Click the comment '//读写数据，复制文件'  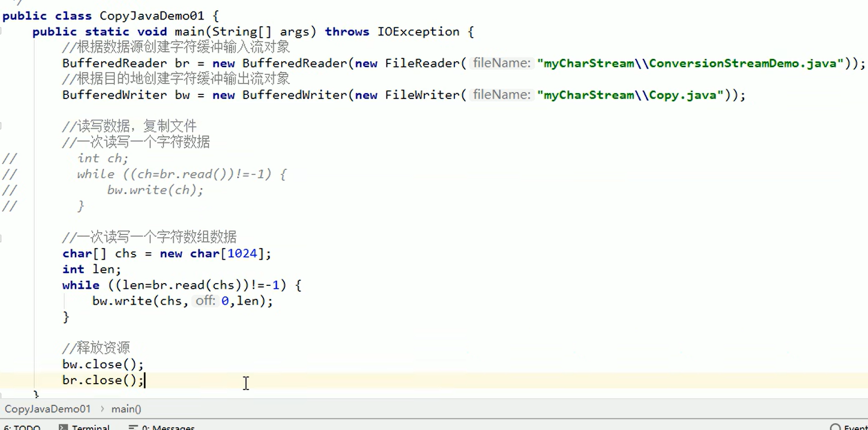pyautogui.click(x=130, y=126)
